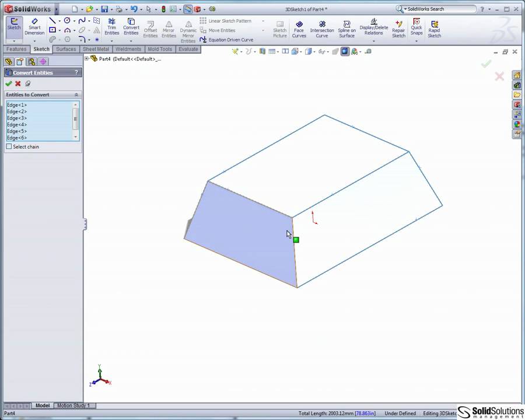The image size is (525, 420).
Task: Switch to the Features tab
Action: pos(16,48)
